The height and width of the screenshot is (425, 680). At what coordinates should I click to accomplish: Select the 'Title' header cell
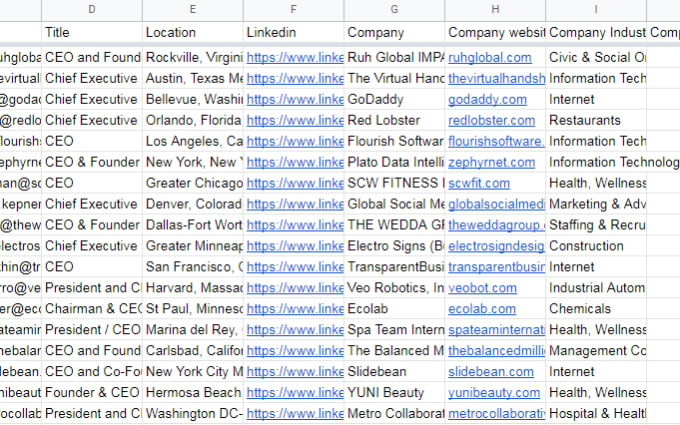tap(92, 32)
